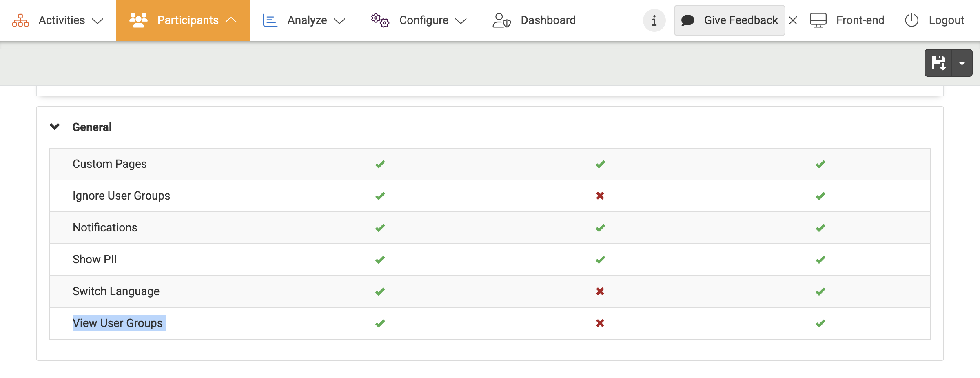The image size is (980, 378).
Task: Toggle red X for Ignore User Groups
Action: click(600, 196)
